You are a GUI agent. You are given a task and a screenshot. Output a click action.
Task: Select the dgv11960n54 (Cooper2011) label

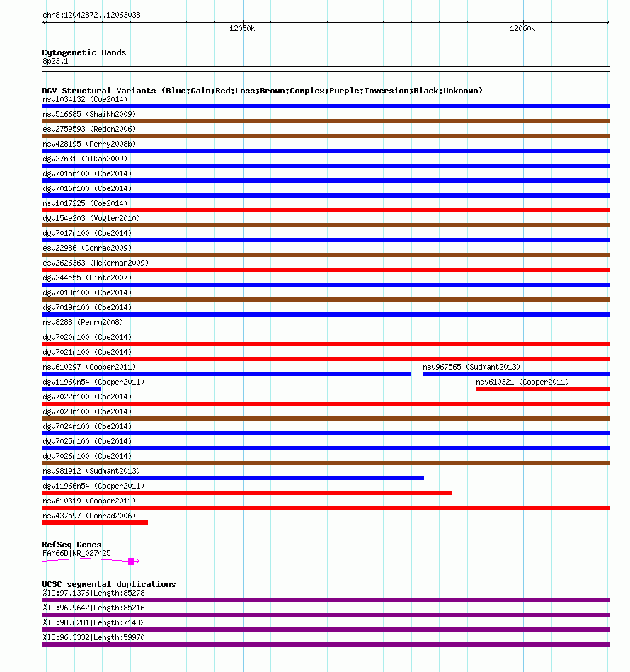click(93, 382)
